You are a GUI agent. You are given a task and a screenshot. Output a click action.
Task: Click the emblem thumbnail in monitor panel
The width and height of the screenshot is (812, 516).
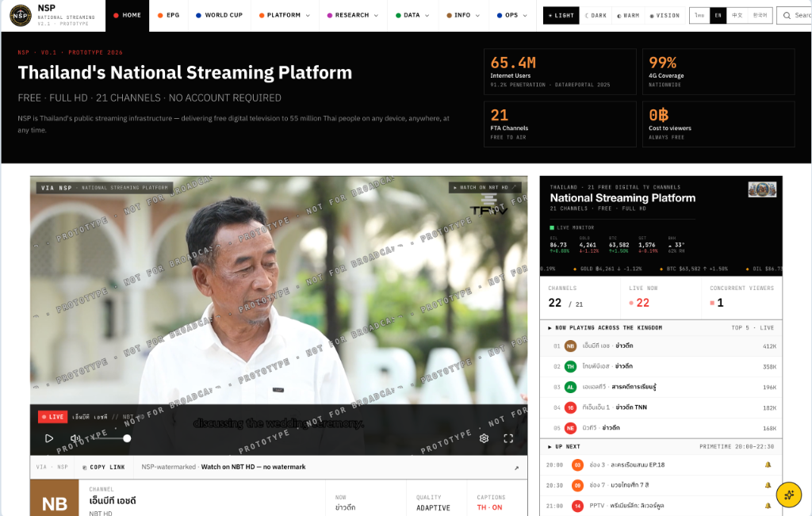coord(762,189)
